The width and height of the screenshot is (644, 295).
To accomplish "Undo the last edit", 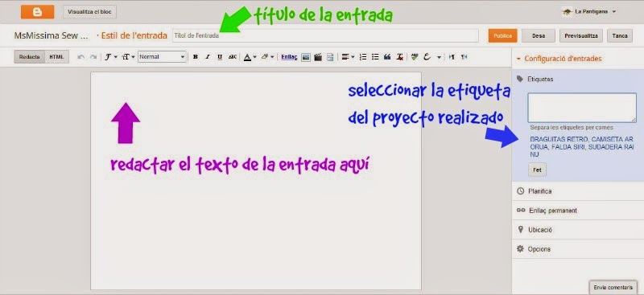I will [81, 57].
